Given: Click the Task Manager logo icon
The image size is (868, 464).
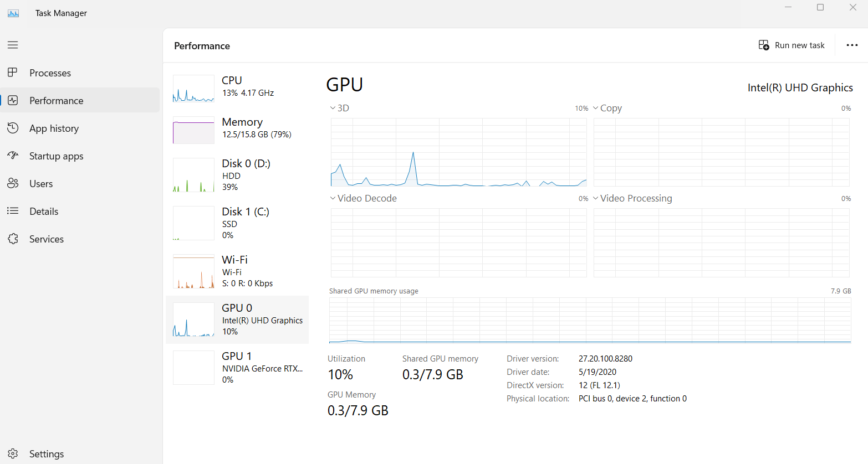Looking at the screenshot, I should tap(13, 13).
